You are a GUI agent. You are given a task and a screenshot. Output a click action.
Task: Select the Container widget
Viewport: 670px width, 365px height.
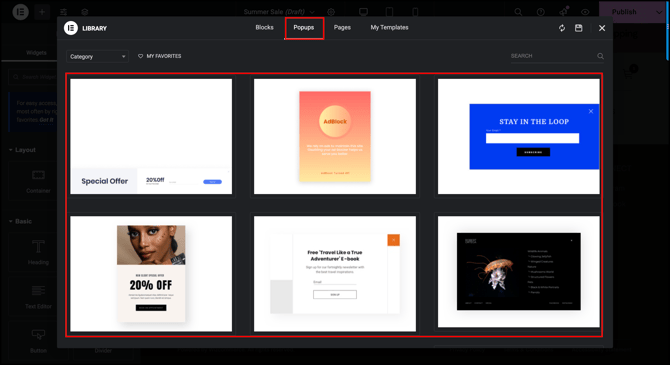coord(38,181)
